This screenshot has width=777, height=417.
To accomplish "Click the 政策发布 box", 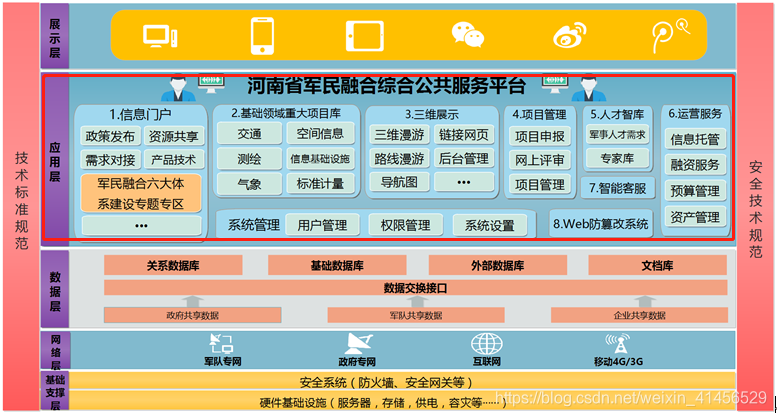I will pos(110,136).
